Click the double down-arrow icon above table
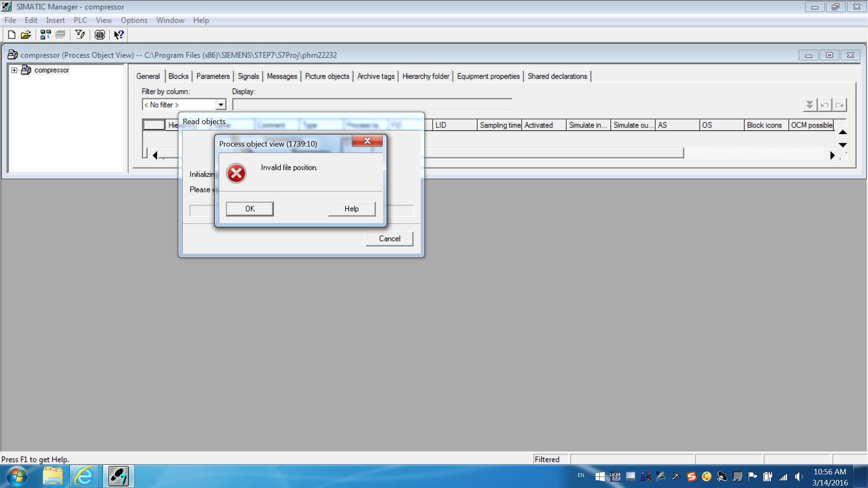This screenshot has height=488, width=868. 810,105
